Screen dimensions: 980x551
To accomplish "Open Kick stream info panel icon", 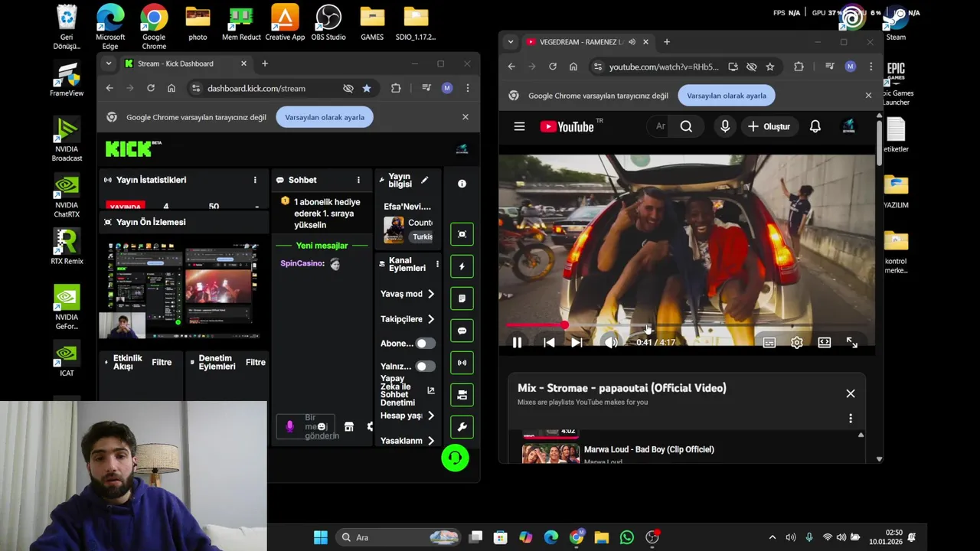I will point(462,184).
